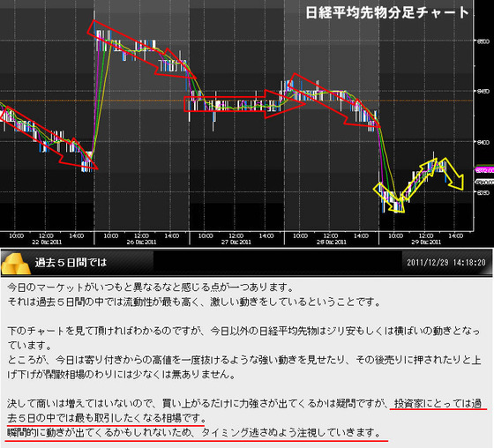
Task: Click the 12:00 label above 22 Dec 2011
Action: pos(46,235)
